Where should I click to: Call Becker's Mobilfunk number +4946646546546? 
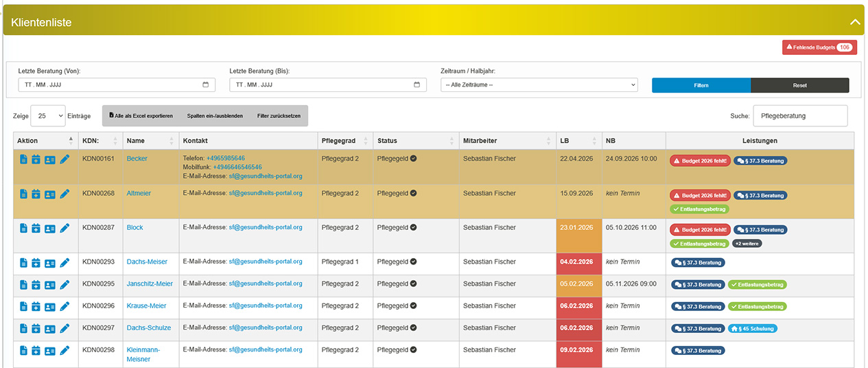237,168
